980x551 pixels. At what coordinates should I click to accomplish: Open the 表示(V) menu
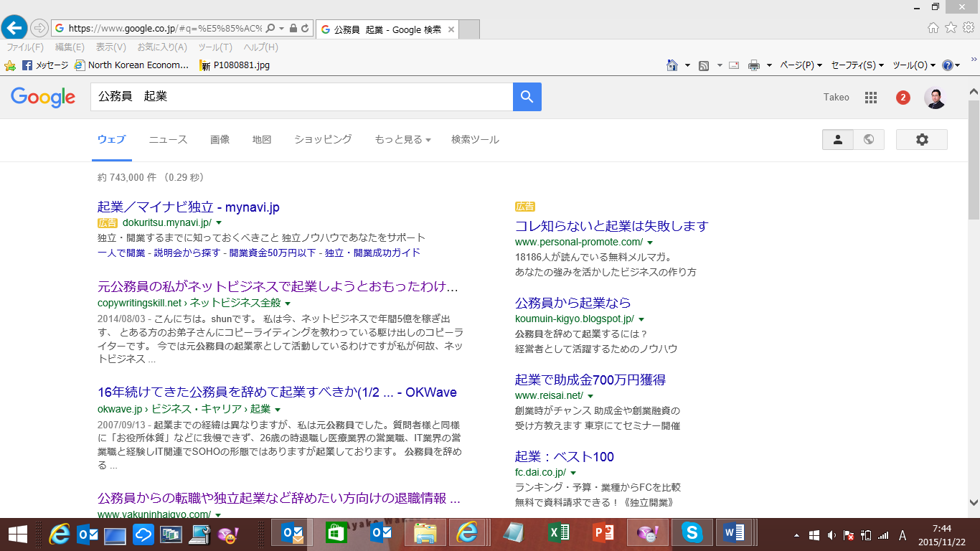click(111, 47)
